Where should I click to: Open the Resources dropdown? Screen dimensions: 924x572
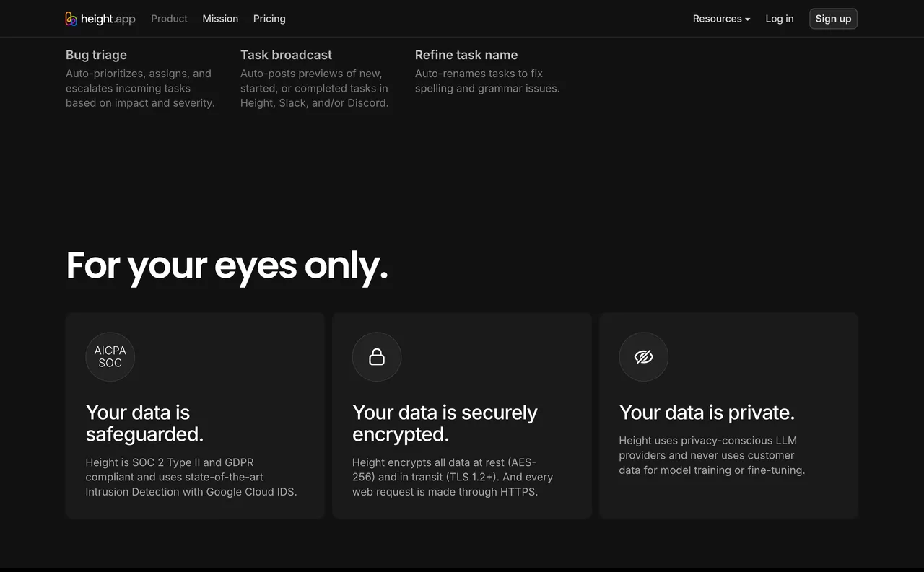pos(720,19)
